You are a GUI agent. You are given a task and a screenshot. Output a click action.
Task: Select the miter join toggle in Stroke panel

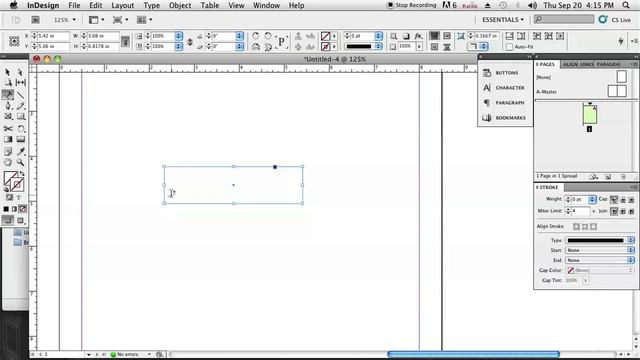(x=614, y=211)
